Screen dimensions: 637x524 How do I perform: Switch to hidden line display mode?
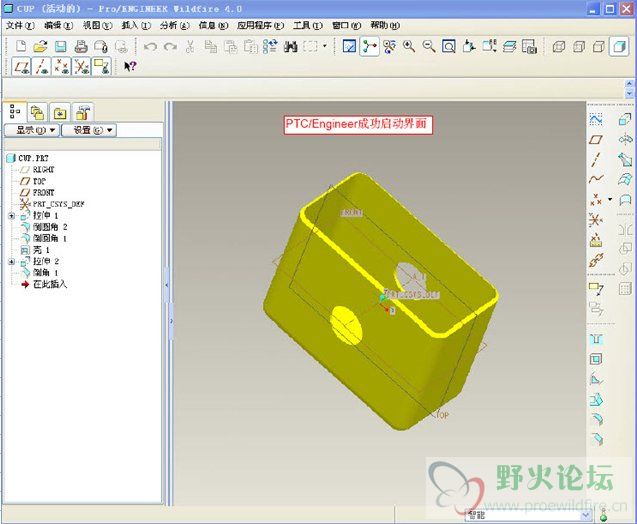[x=579, y=46]
